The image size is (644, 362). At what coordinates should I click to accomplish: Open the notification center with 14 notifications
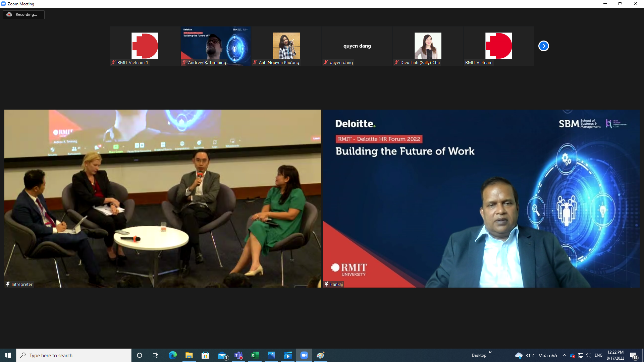coord(634,356)
